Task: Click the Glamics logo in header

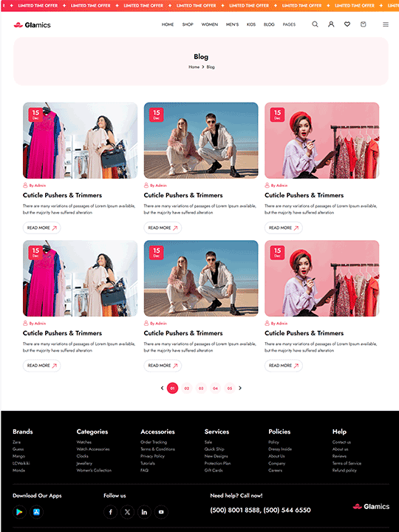Action: pyautogui.click(x=32, y=25)
